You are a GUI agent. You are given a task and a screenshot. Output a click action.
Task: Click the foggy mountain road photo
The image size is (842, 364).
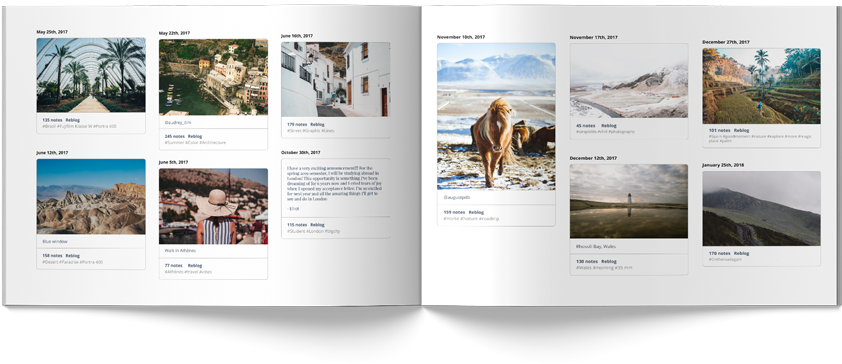click(761, 208)
